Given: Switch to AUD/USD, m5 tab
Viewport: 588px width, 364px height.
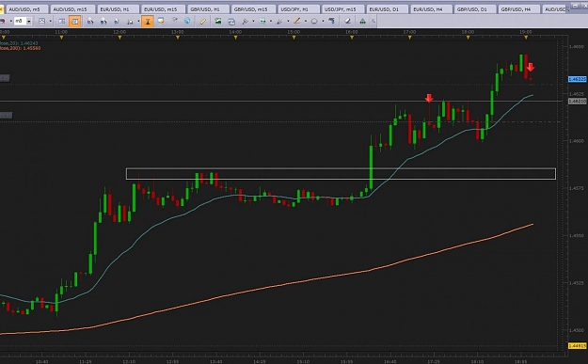Looking at the screenshot, I should point(26,9).
